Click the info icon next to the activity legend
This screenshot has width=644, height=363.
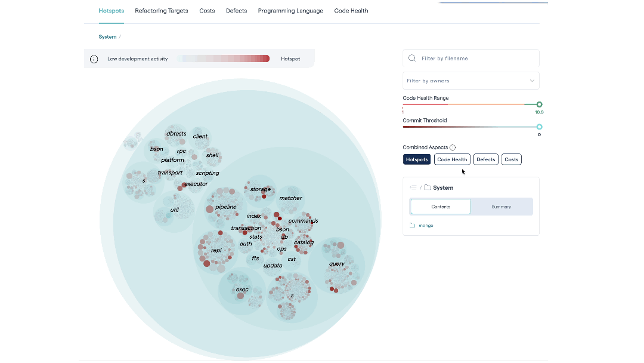(x=94, y=59)
